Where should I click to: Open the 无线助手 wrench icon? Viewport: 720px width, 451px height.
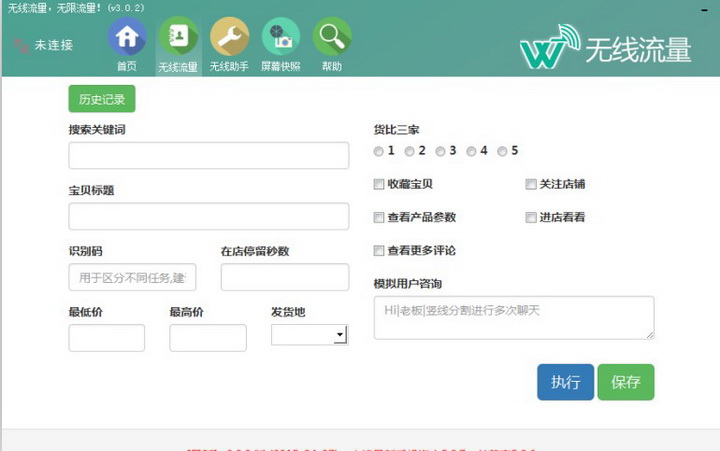230,37
